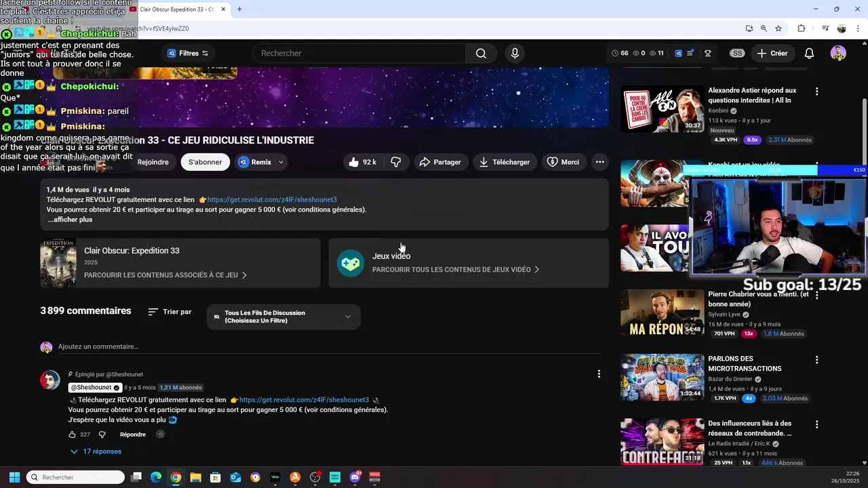Screen dimensions: 868x488
Task: Click the Partager share button
Action: point(439,162)
